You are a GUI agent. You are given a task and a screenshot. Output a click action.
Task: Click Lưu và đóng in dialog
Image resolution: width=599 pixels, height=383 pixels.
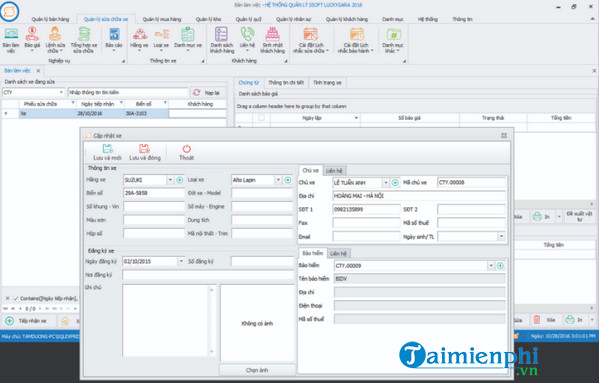point(145,152)
